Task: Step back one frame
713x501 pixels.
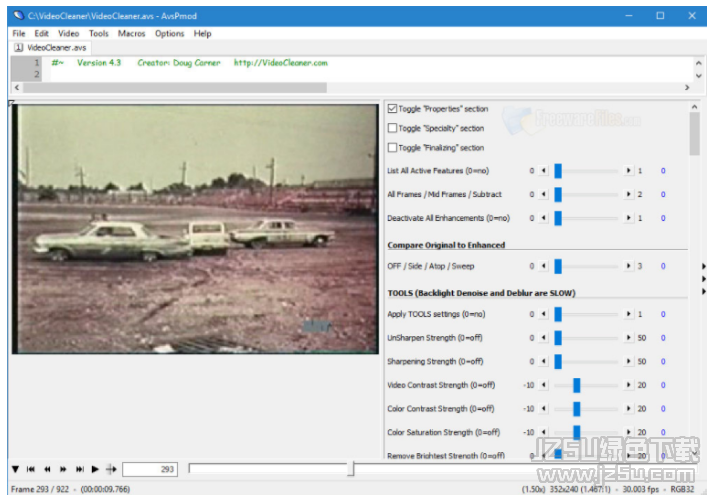Action: click(47, 469)
